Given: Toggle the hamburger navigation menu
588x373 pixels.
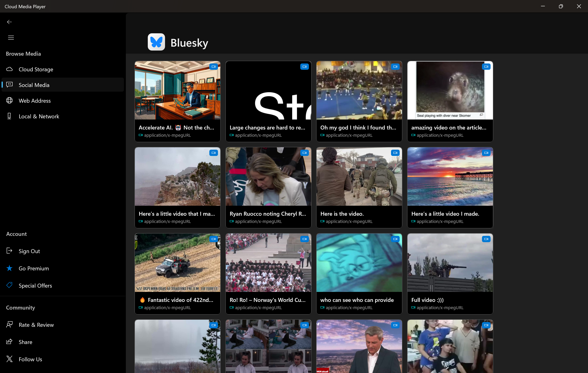Looking at the screenshot, I should (11, 38).
